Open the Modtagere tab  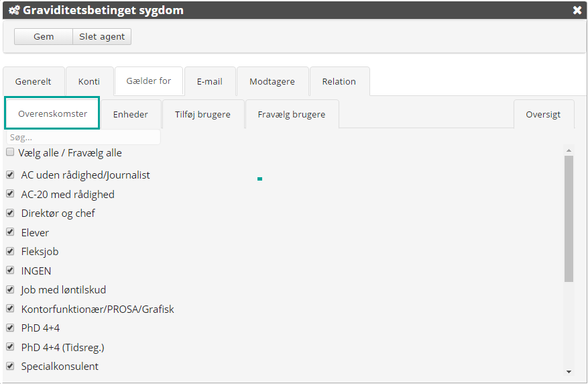(x=272, y=81)
